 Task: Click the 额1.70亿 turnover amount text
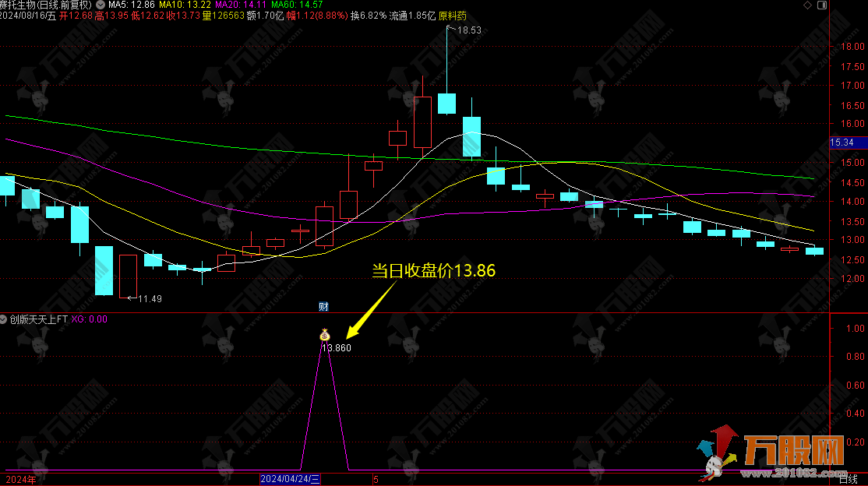265,16
